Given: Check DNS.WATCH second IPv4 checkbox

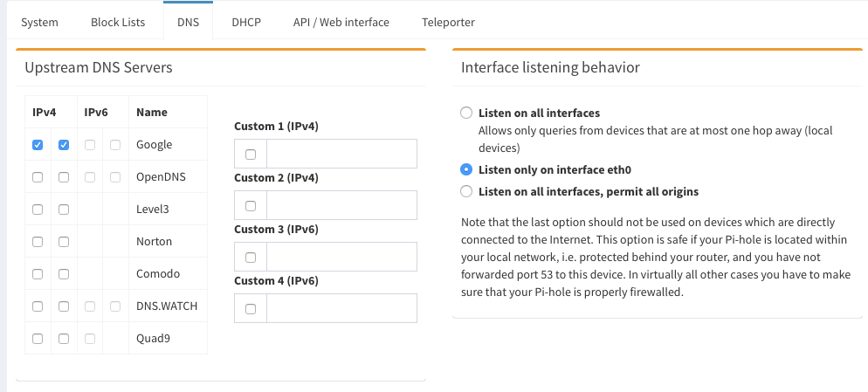Looking at the screenshot, I should pyautogui.click(x=64, y=306).
